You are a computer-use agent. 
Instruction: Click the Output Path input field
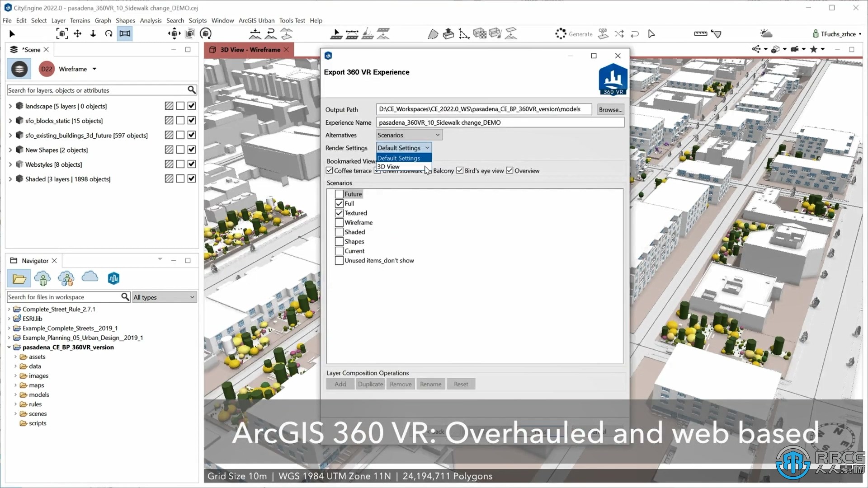tap(484, 109)
